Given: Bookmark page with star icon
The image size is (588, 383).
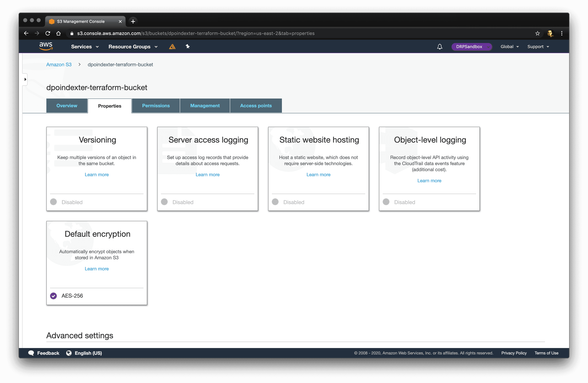Looking at the screenshot, I should (x=537, y=33).
